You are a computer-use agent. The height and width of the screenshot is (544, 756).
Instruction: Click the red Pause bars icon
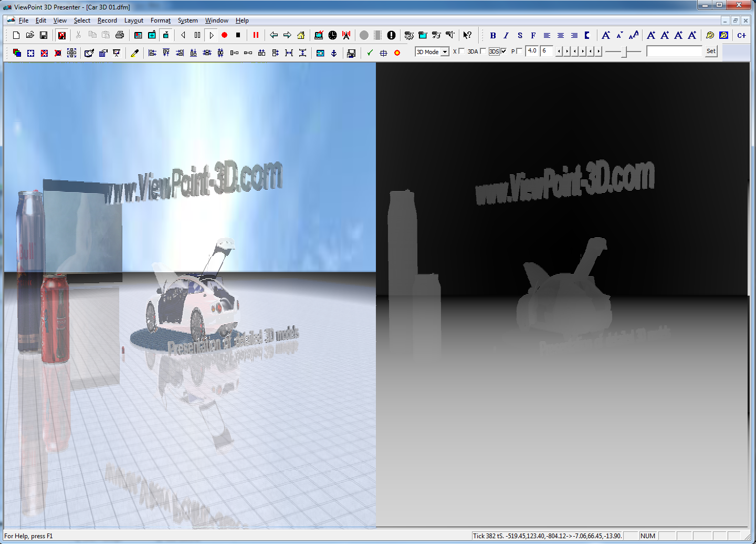256,35
